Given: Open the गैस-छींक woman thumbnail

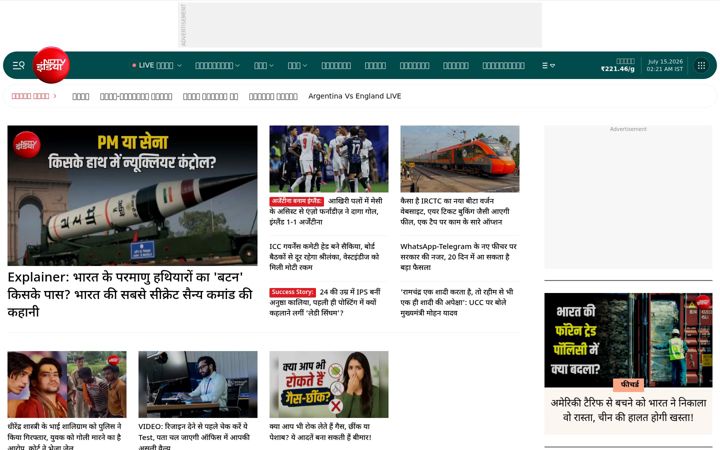Looking at the screenshot, I should (329, 384).
